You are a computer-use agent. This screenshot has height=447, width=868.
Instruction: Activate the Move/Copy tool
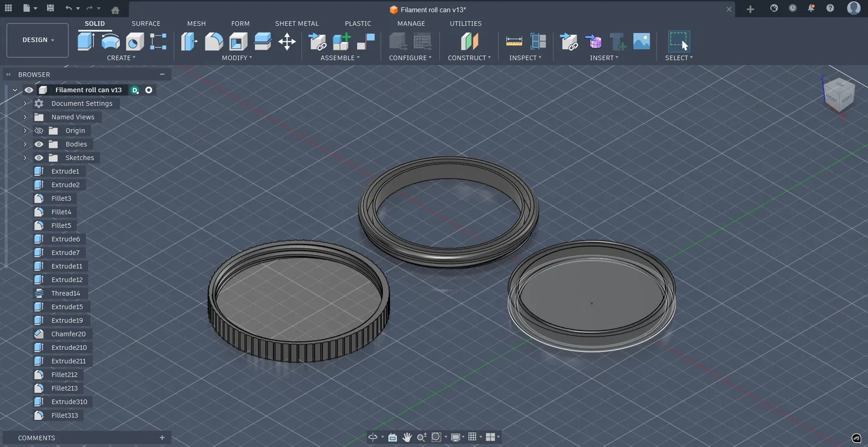point(287,41)
